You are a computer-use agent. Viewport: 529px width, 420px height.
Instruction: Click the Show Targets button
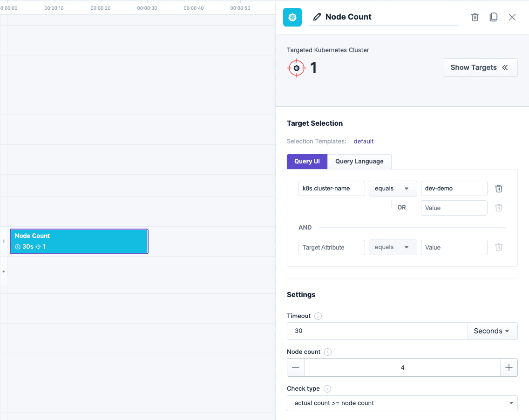coord(480,68)
